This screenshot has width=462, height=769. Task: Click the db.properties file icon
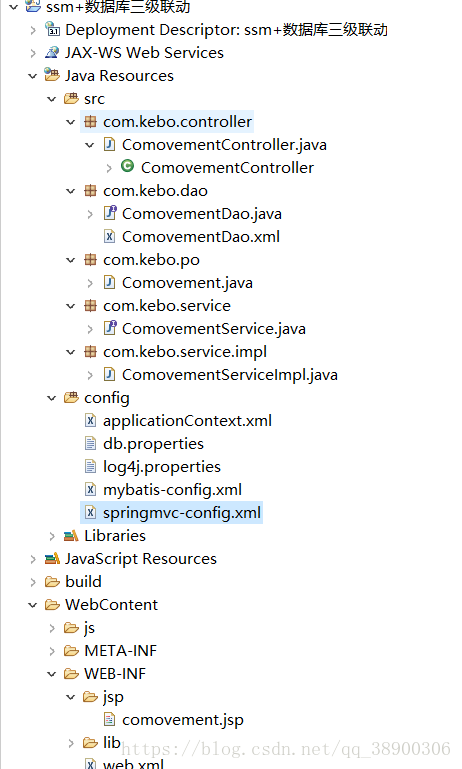click(91, 443)
